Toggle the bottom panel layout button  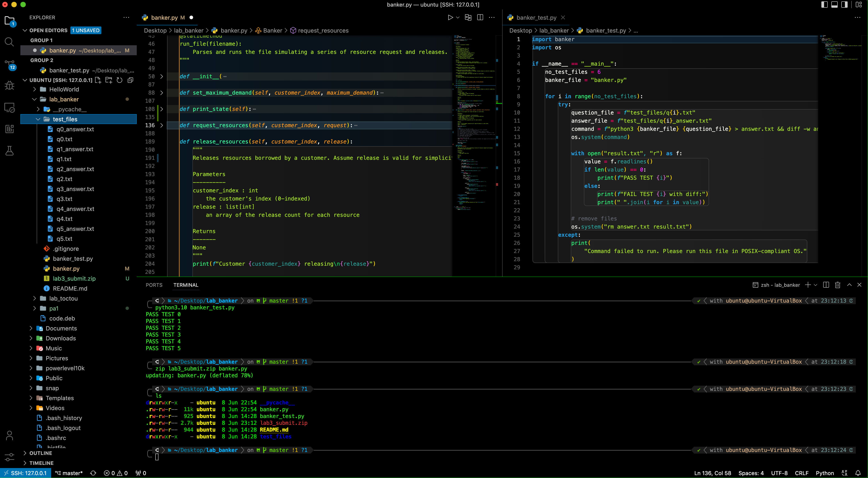click(834, 5)
